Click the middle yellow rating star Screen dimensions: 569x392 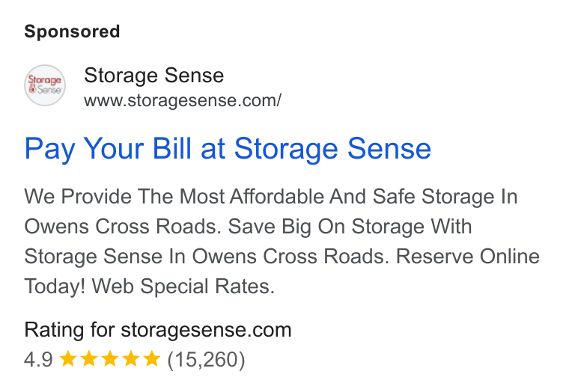point(110,358)
